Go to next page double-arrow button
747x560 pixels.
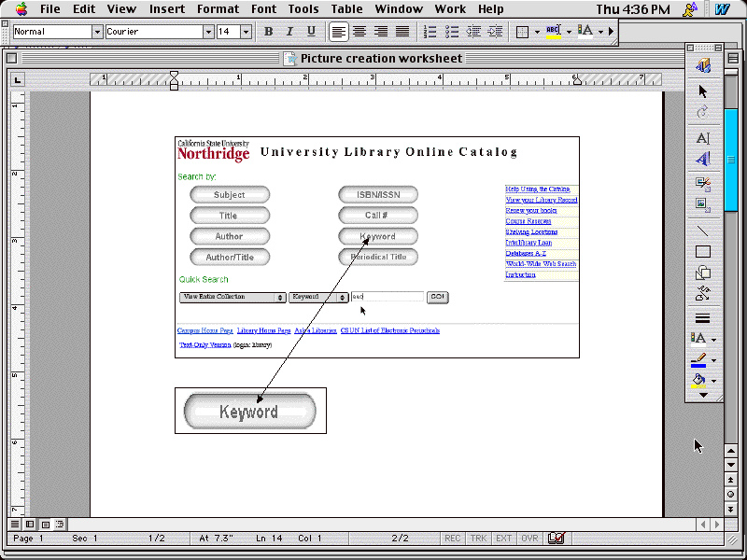click(x=731, y=510)
